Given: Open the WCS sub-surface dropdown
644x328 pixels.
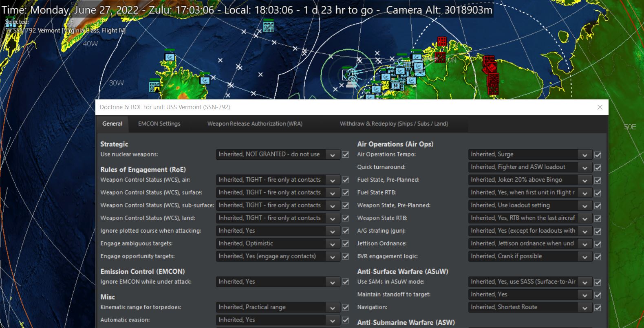Looking at the screenshot, I should pyautogui.click(x=278, y=205).
